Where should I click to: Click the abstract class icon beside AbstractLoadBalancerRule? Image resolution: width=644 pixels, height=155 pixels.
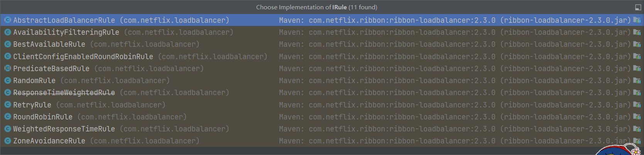[7, 20]
